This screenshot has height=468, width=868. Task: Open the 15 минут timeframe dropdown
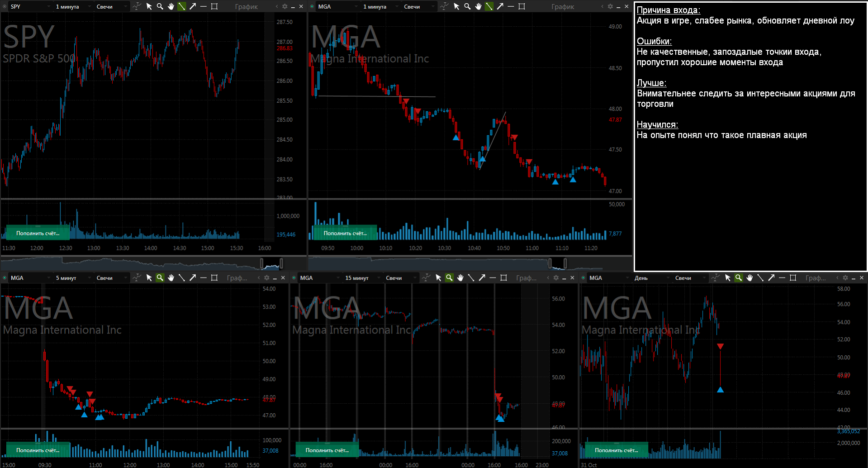click(363, 277)
